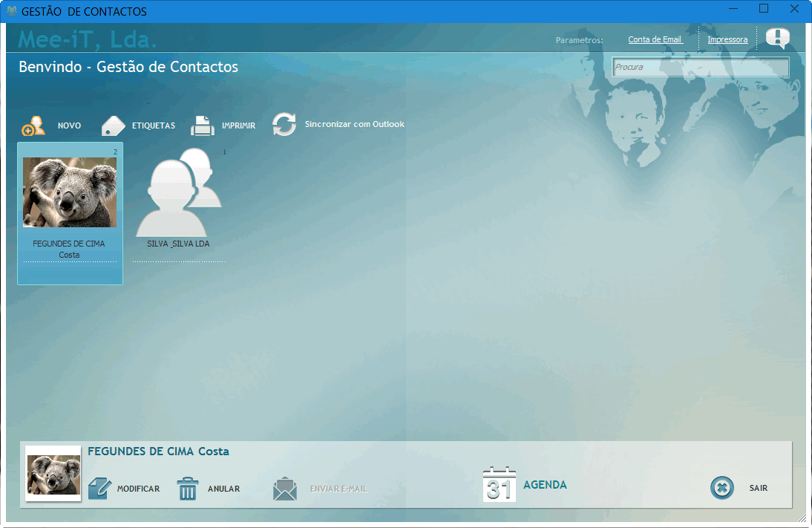Click the NOVO add-contact icon
The height and width of the screenshot is (528, 812).
click(x=33, y=126)
